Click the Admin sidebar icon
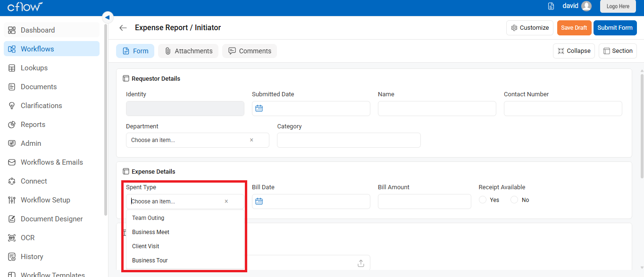The height and width of the screenshot is (277, 644). point(12,143)
